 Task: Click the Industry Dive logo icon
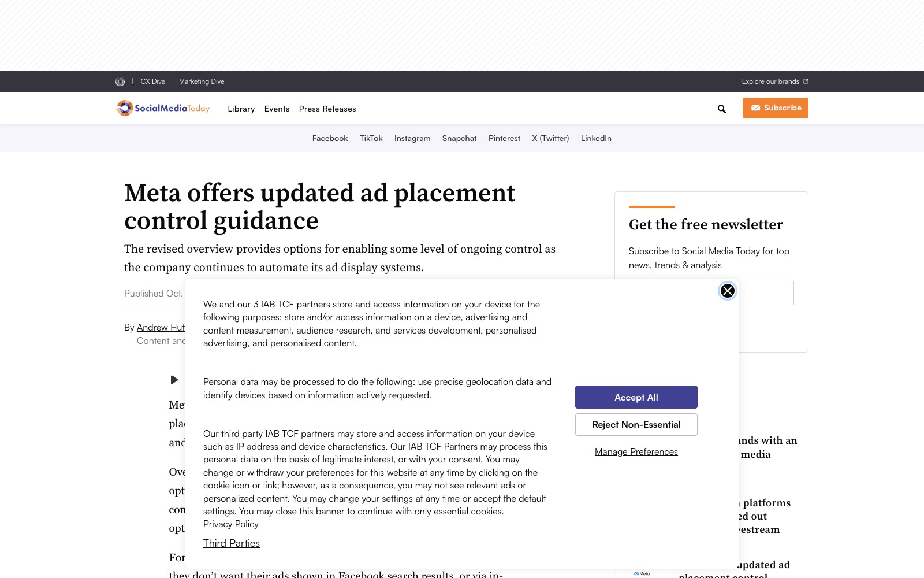tap(120, 81)
